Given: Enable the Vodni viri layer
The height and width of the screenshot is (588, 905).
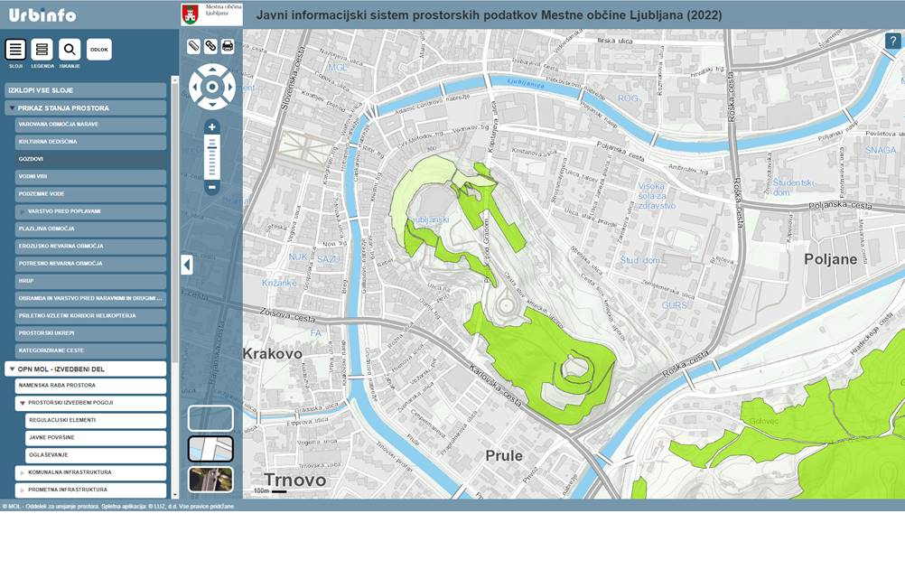Looking at the screenshot, I should coord(90,176).
